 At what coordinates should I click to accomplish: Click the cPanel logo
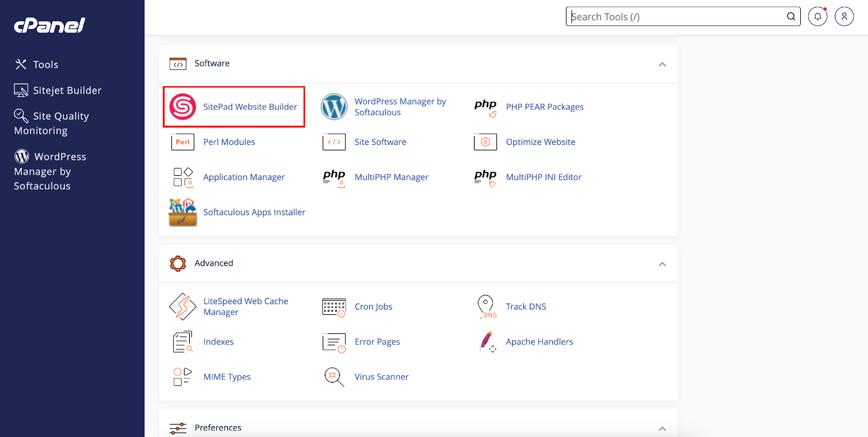(x=49, y=25)
